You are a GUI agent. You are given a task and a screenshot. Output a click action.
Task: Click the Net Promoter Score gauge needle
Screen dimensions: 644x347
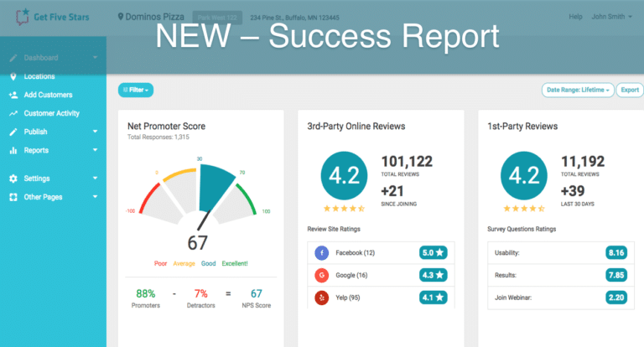pos(204,220)
